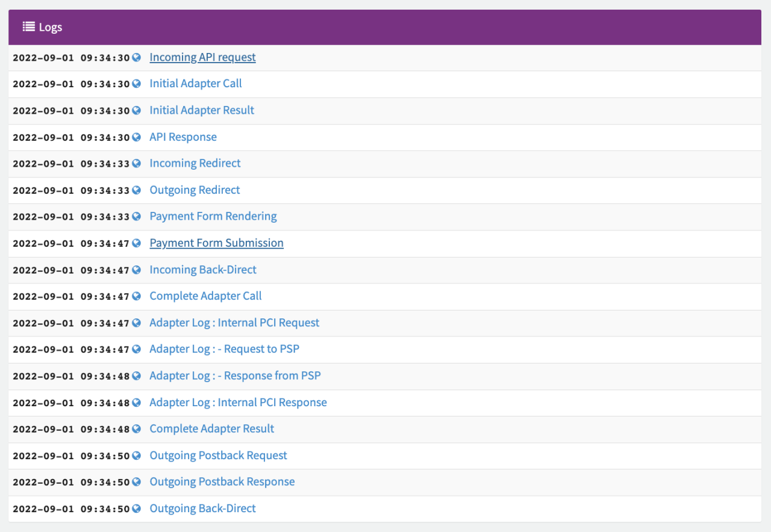Click globe icon next to Request to PSP

[x=137, y=349]
